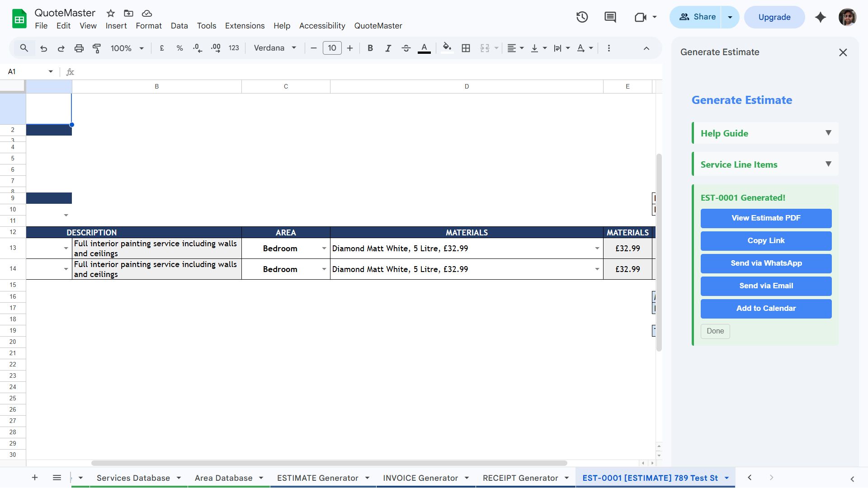Open the Borders tool
The height and width of the screenshot is (488, 868).
(466, 48)
